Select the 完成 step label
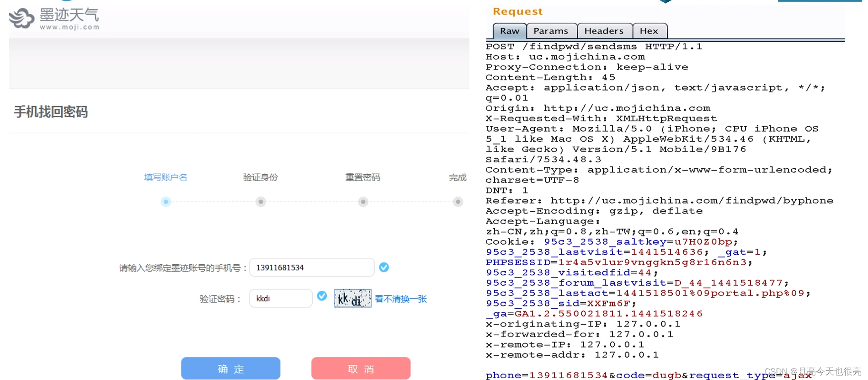The width and height of the screenshot is (868, 380). click(x=458, y=177)
